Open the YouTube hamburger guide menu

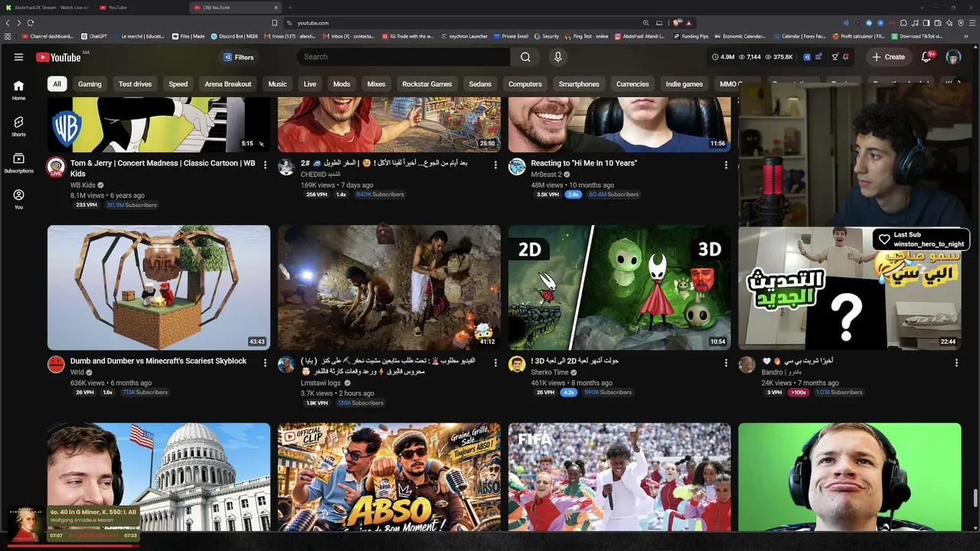tap(18, 57)
